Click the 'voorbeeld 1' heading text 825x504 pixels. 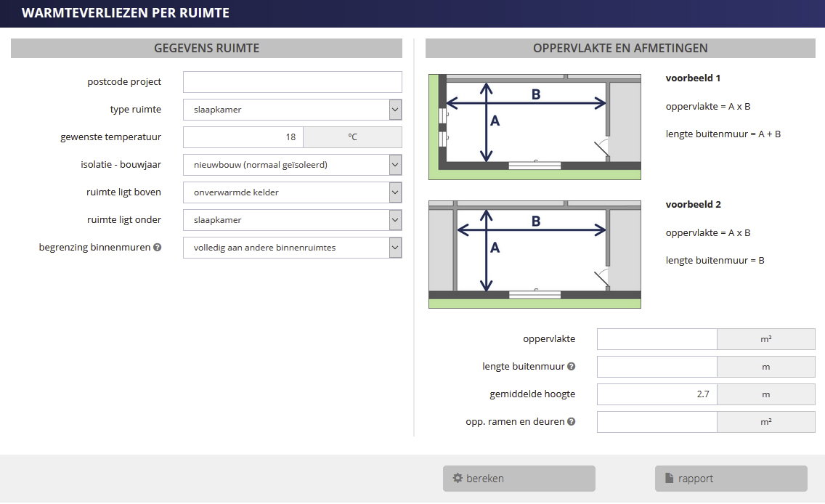(x=693, y=78)
